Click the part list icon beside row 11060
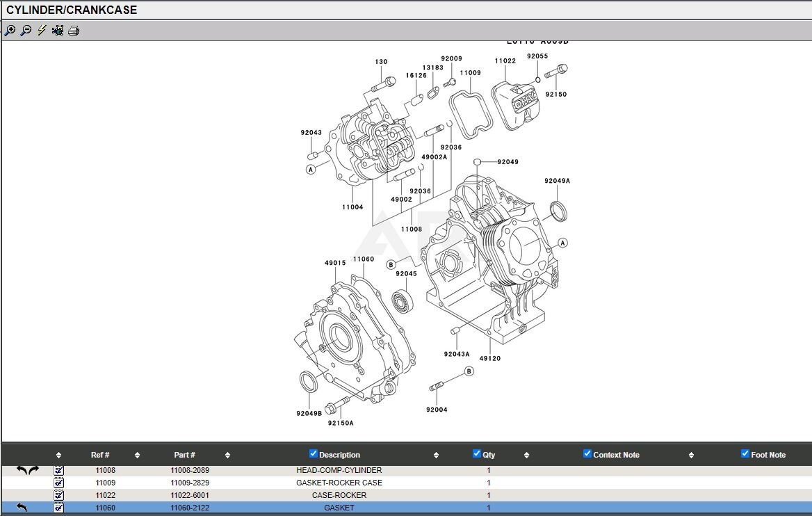The width and height of the screenshot is (812, 516). 58,508
